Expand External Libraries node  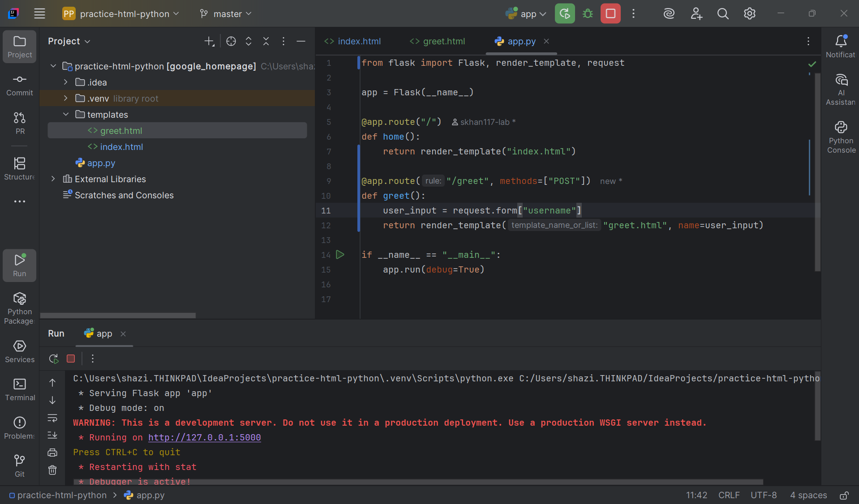(x=53, y=179)
